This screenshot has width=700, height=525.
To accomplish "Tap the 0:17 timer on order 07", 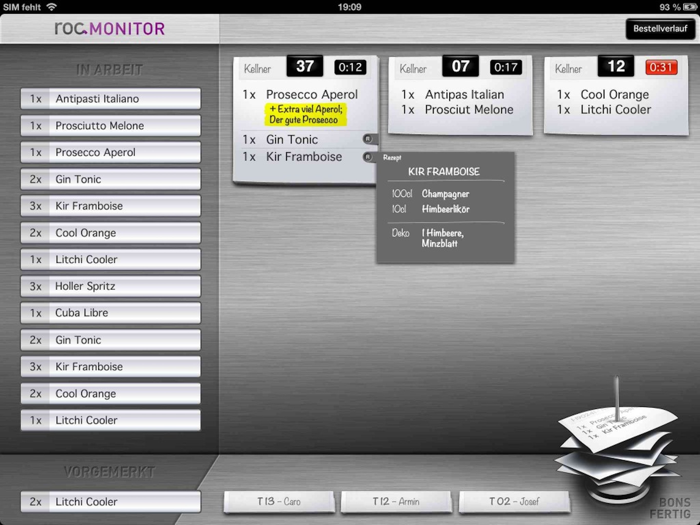I will 506,67.
